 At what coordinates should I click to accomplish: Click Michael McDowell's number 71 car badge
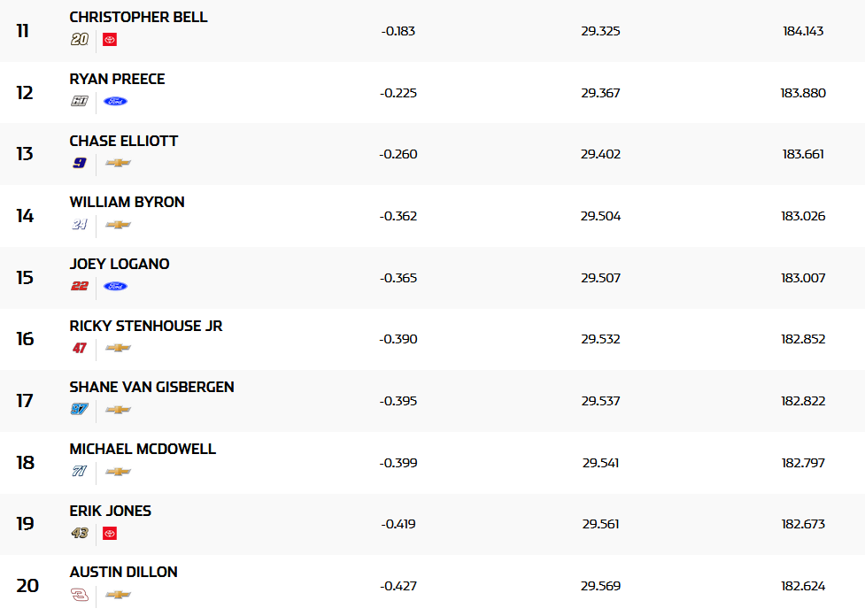tap(80, 472)
